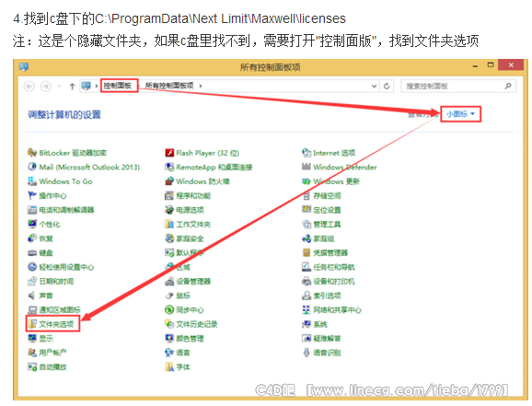
Task: Click the 用户帐户 link
Action: pos(52,353)
